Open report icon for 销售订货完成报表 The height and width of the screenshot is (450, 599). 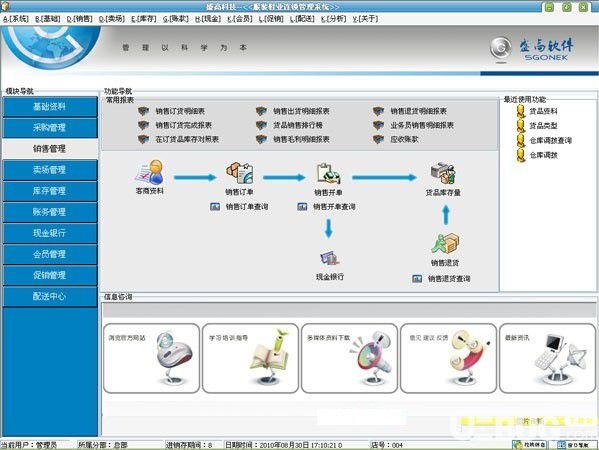(143, 125)
